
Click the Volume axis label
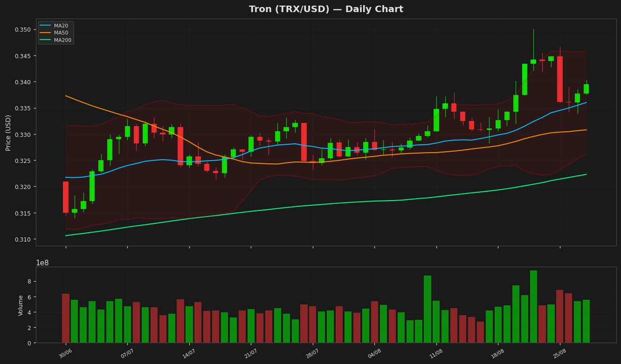point(20,305)
